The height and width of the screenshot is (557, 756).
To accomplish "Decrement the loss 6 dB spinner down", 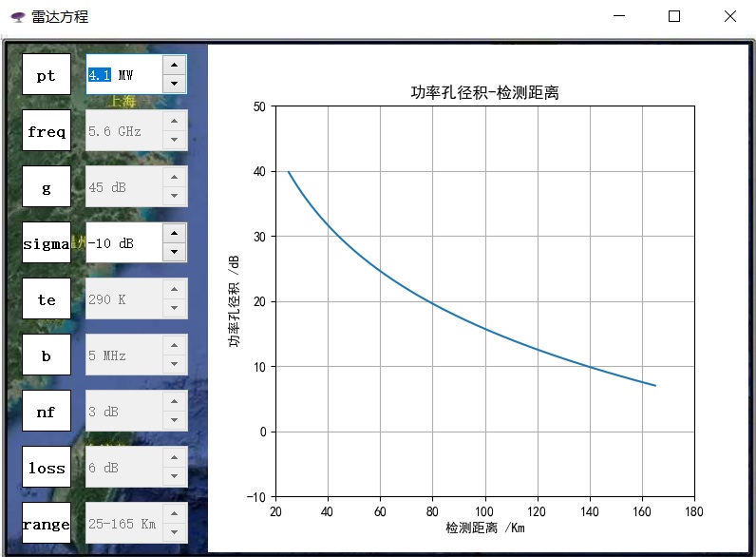I will click(174, 476).
